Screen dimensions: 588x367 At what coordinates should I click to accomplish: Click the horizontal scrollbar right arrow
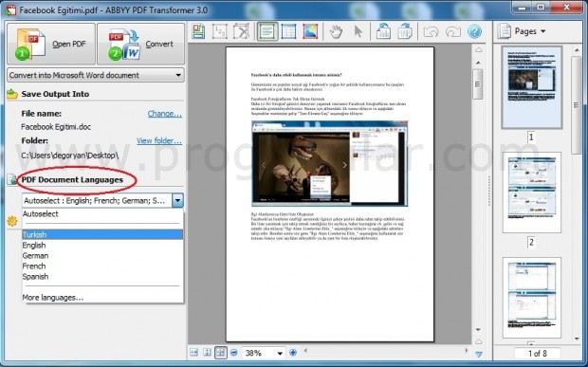467,351
